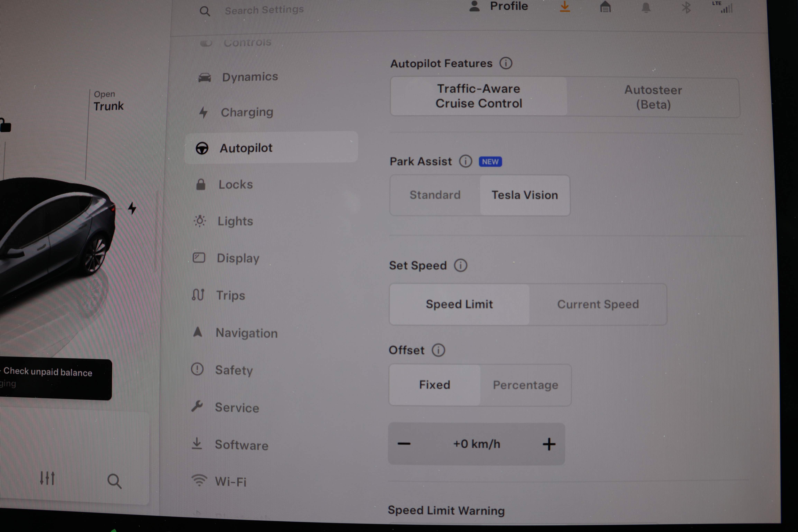Click the profile person icon

point(474,6)
